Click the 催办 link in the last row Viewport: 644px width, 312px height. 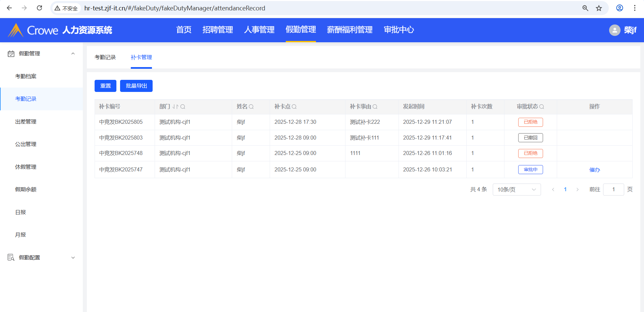(594, 170)
